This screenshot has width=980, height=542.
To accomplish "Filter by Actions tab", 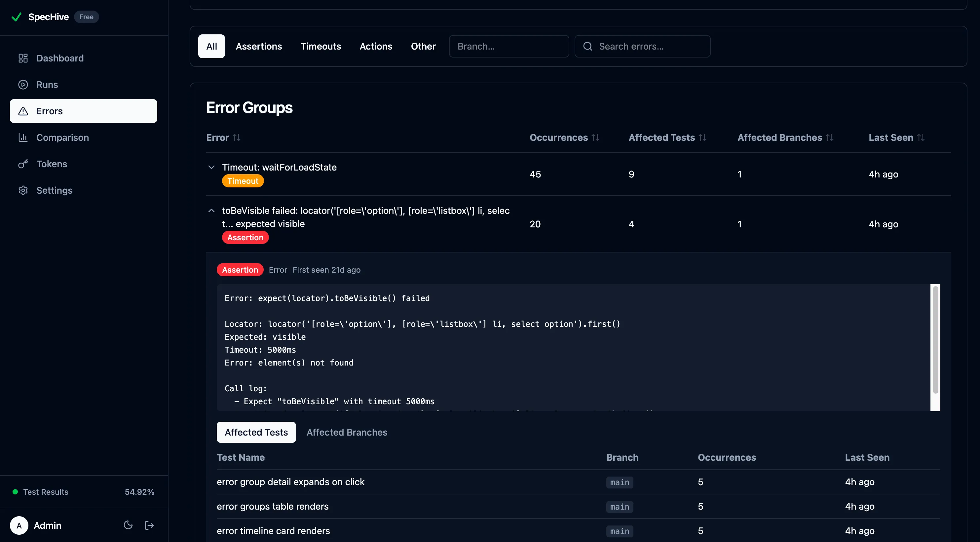I will pos(376,47).
